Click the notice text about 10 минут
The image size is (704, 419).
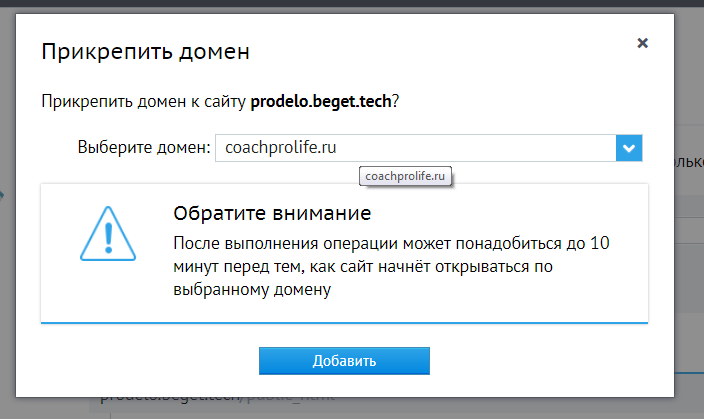coord(391,266)
